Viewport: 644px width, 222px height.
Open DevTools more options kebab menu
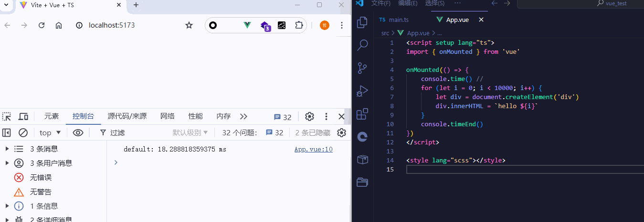[326, 117]
